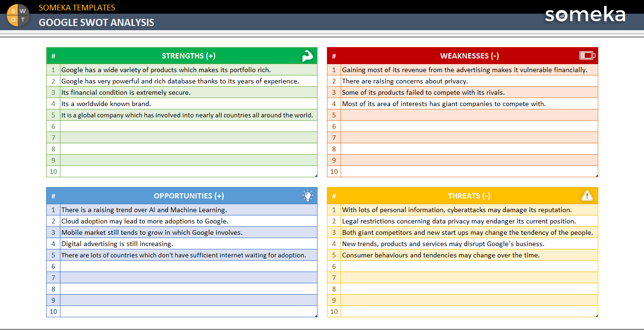
Task: Click the SOMEKA TEMPLATES link in the header
Action: (x=77, y=7)
